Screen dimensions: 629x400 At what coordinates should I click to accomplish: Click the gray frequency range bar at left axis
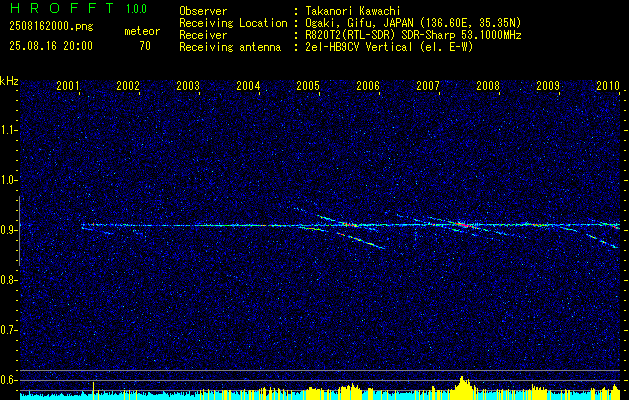click(x=19, y=231)
